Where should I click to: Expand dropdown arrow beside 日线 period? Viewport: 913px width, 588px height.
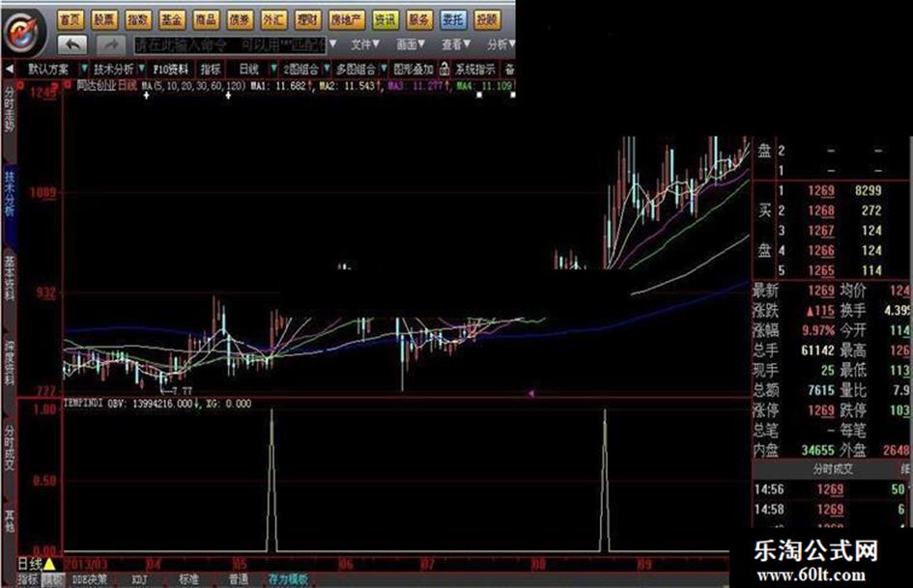pos(273,69)
